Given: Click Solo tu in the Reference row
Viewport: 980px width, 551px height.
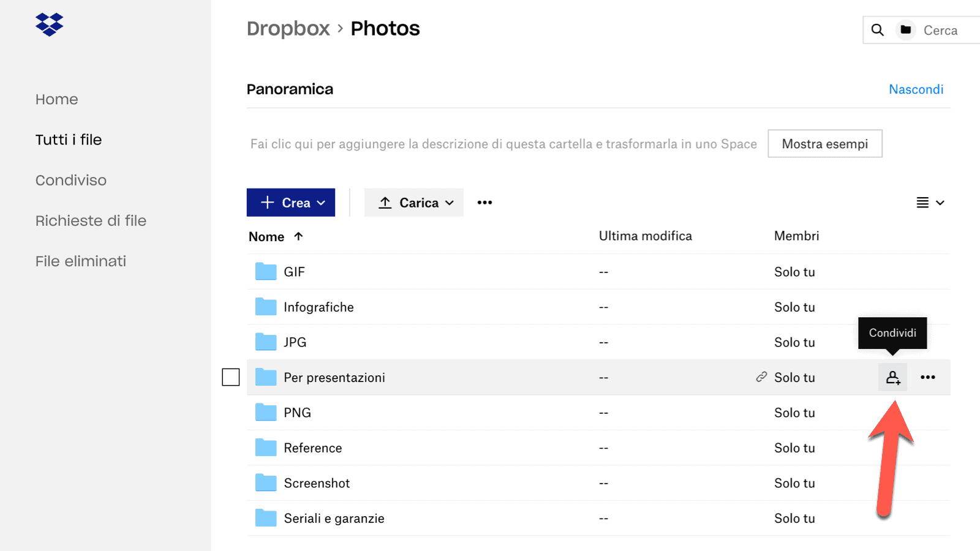Looking at the screenshot, I should point(794,448).
